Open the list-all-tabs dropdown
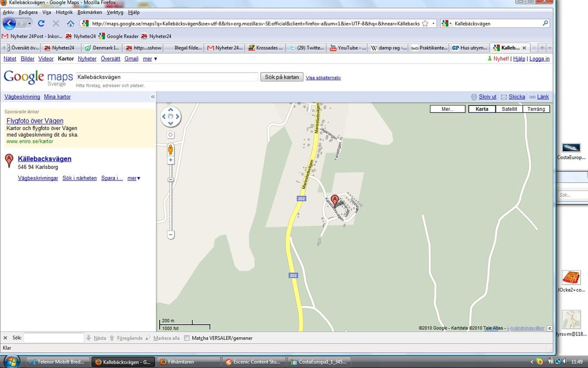 550,48
